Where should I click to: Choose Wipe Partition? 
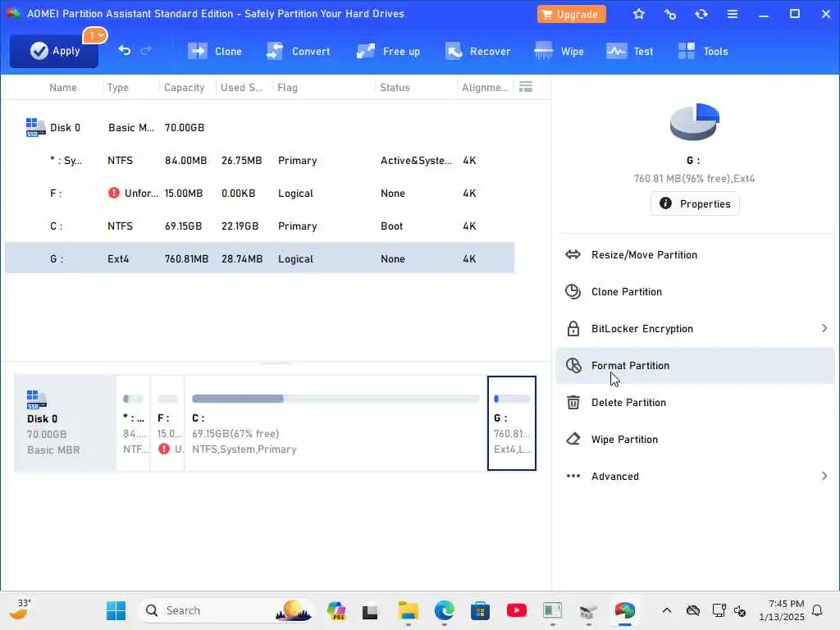coord(695,440)
